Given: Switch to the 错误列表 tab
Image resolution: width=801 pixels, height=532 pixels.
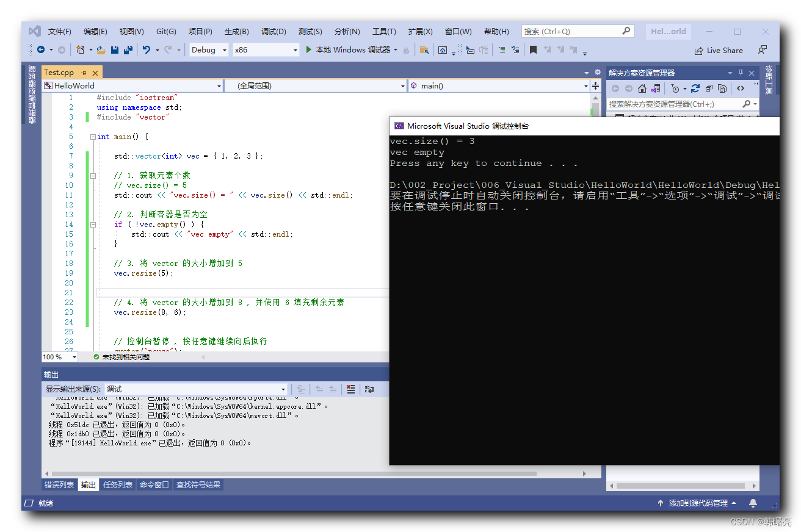Looking at the screenshot, I should click(59, 485).
